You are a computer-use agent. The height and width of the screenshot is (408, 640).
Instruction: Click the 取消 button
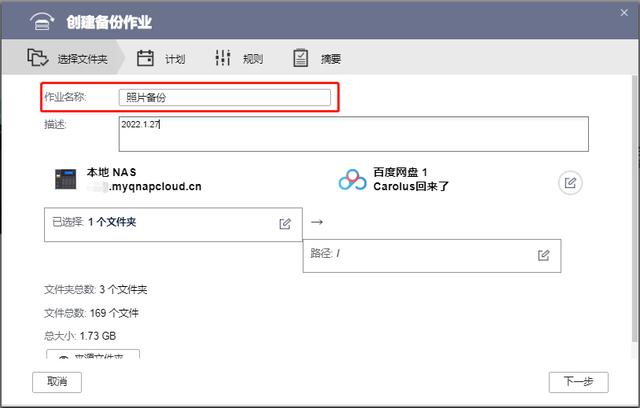pos(57,382)
